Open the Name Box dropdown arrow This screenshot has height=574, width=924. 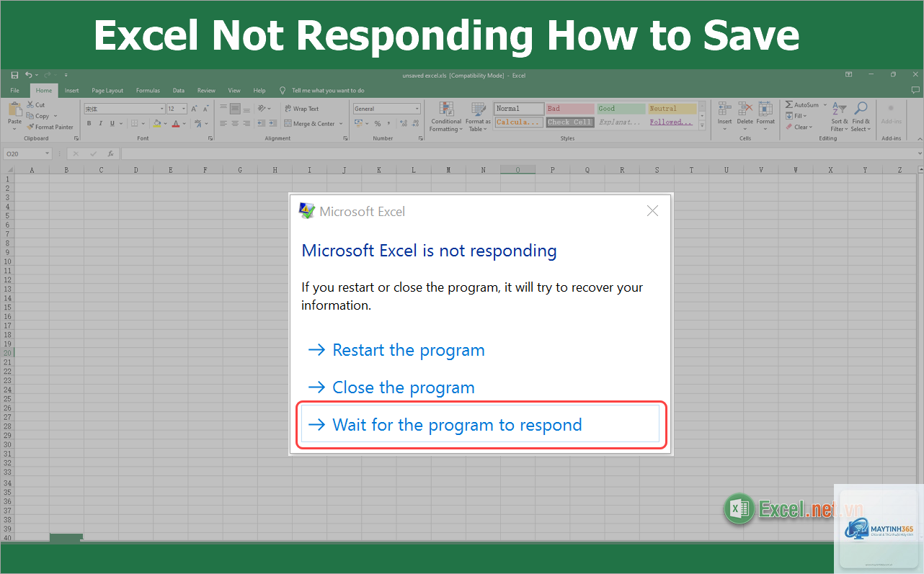pos(48,153)
